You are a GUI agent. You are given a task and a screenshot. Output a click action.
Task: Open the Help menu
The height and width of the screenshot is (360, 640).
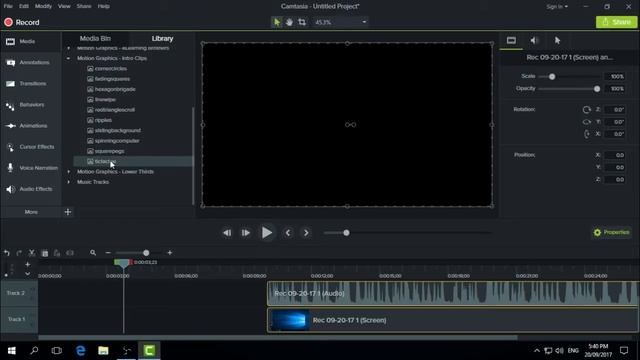click(104, 6)
